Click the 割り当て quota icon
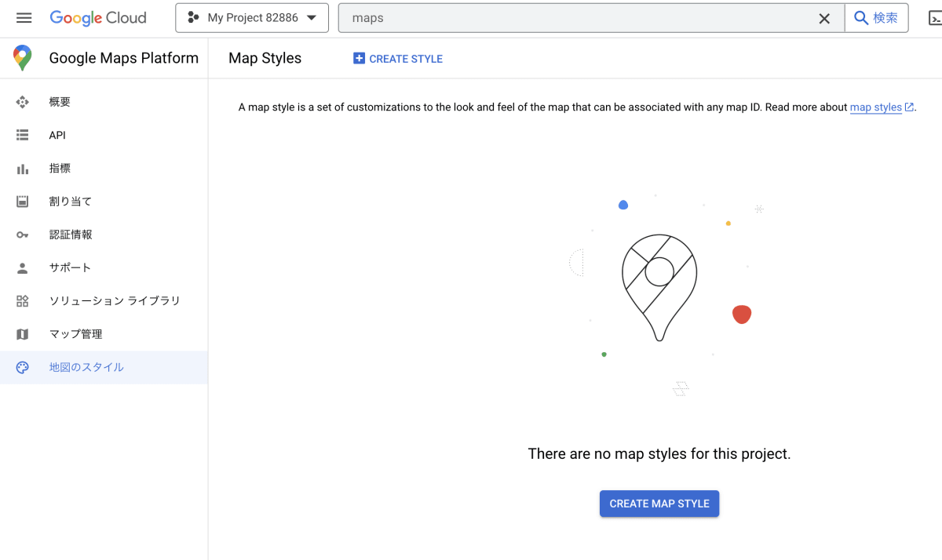Viewport: 942px width, 560px height. [23, 202]
